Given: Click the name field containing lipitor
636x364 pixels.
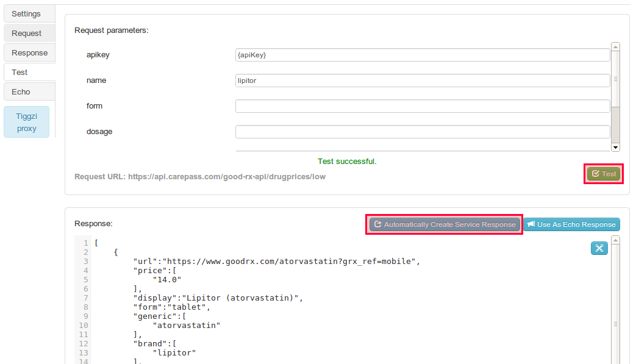Looking at the screenshot, I should point(422,80).
